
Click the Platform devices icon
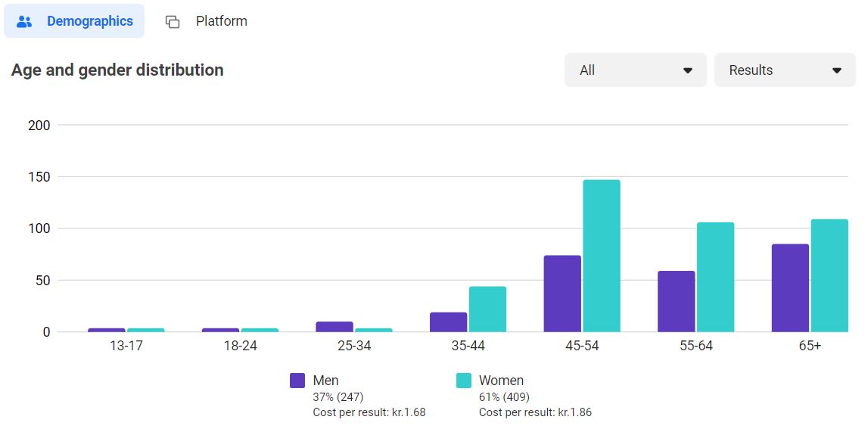[x=173, y=22]
